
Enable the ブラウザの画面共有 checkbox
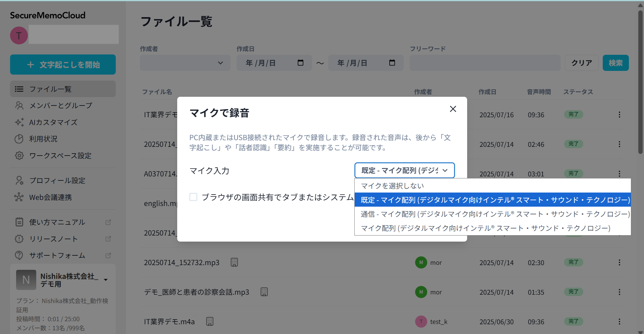[x=193, y=197]
